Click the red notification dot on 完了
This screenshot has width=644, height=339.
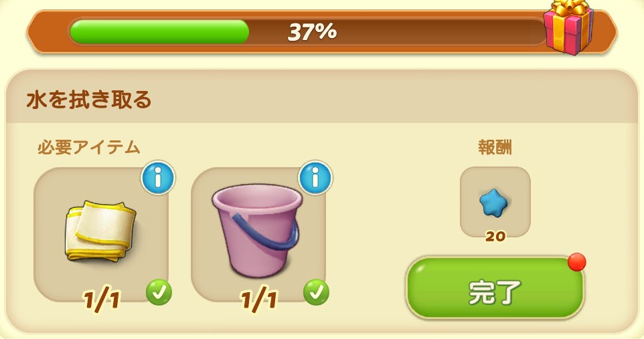tap(576, 262)
